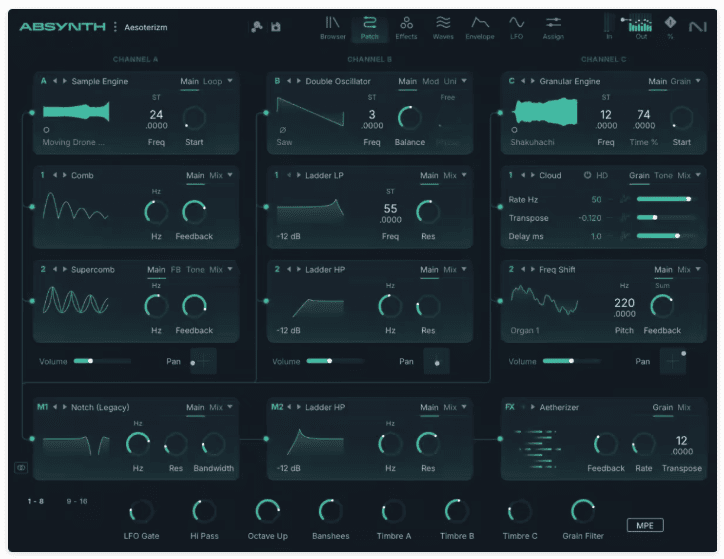This screenshot has height=559, width=724.
Task: Click the Aesoterizm preset name
Action: click(145, 27)
